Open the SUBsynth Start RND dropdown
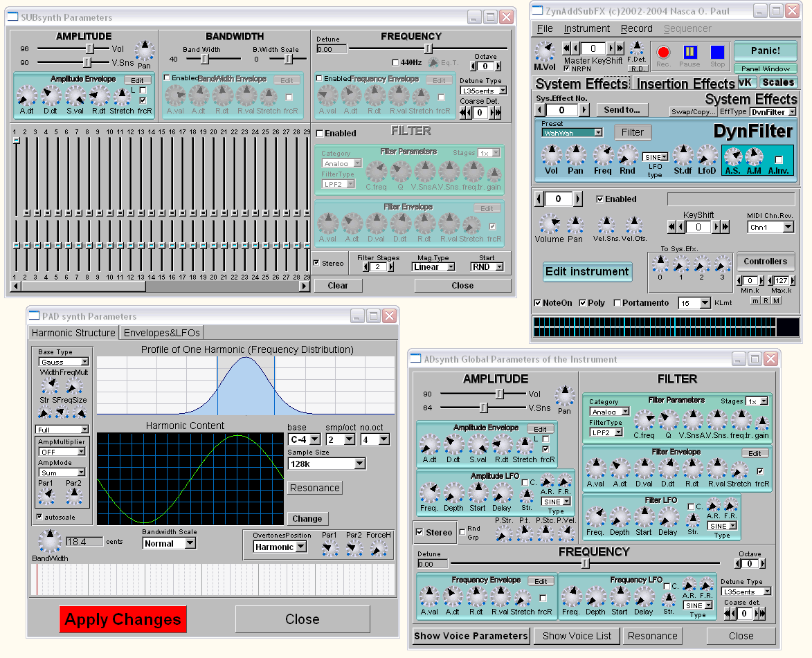Viewport: 812px width, 658px height. click(487, 266)
